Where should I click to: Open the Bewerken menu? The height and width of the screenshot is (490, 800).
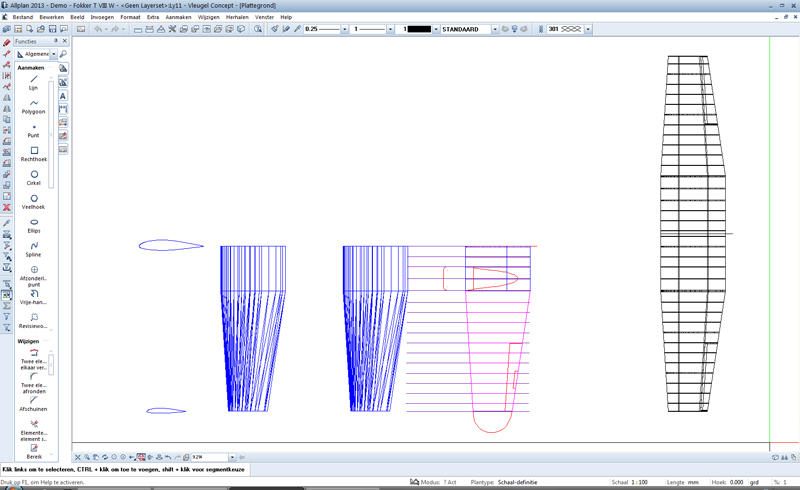tap(52, 17)
